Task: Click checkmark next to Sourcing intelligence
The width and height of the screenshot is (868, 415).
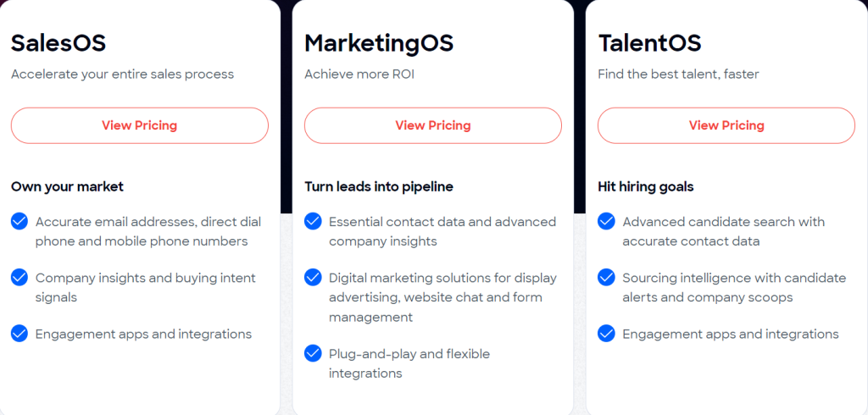Action: [x=606, y=277]
